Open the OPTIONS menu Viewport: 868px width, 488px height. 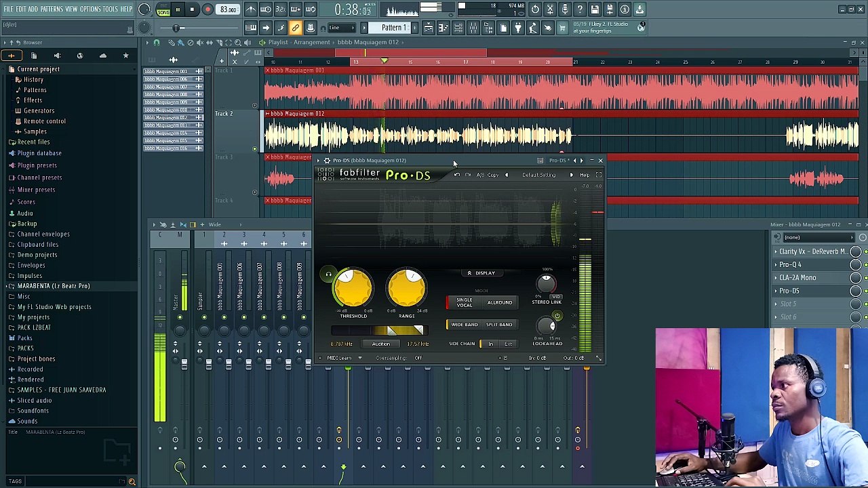point(90,9)
